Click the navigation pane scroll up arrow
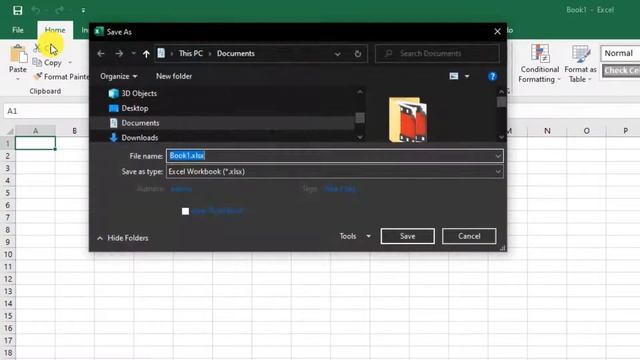Image resolution: width=640 pixels, height=360 pixels. click(360, 92)
